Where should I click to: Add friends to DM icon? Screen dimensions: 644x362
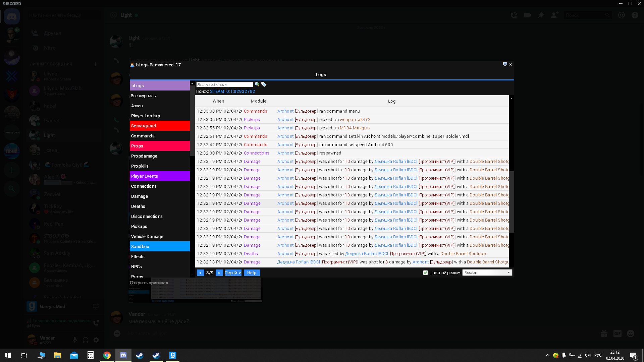(554, 15)
